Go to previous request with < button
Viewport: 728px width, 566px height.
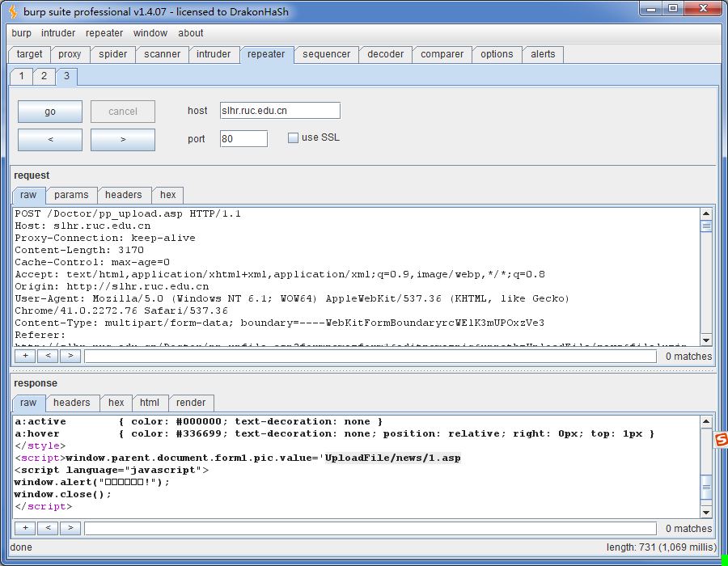coord(50,140)
